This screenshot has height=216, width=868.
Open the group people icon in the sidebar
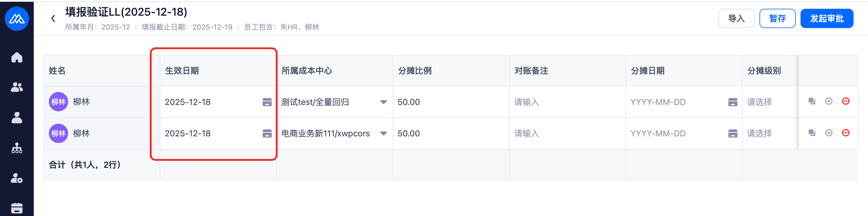17,87
